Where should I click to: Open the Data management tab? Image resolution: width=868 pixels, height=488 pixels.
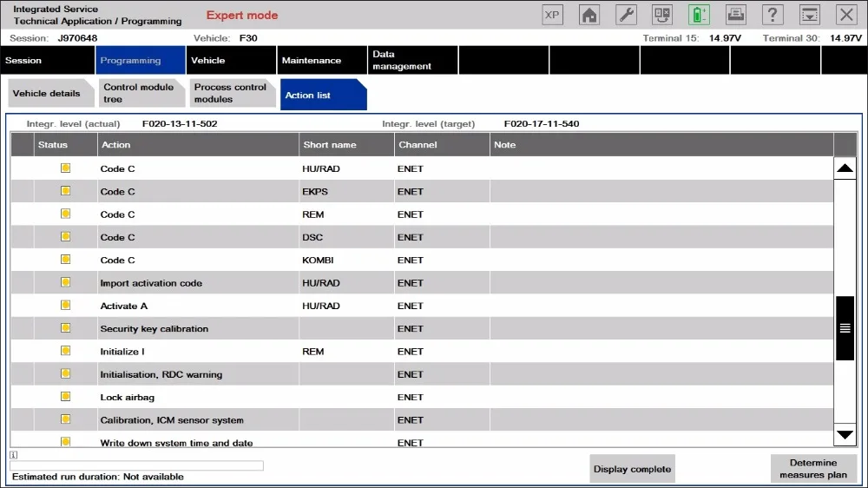point(413,60)
